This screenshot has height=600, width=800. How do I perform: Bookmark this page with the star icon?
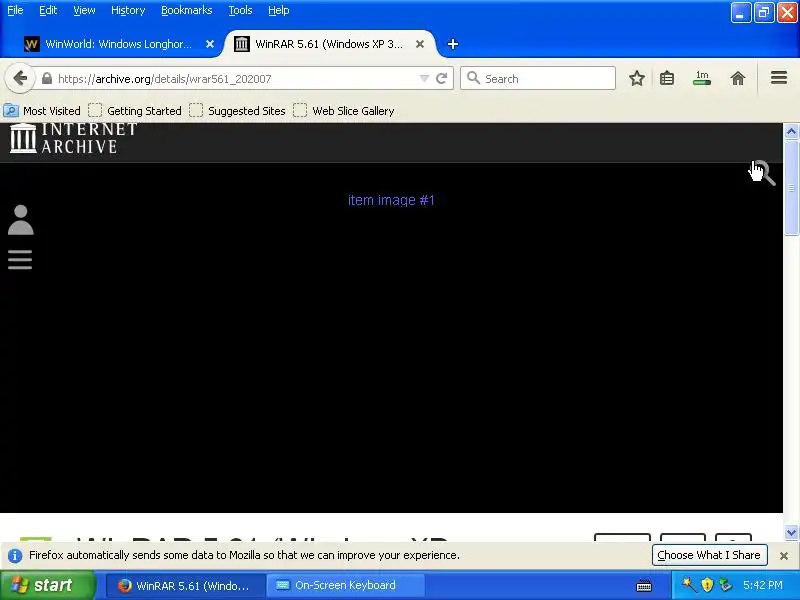point(636,79)
